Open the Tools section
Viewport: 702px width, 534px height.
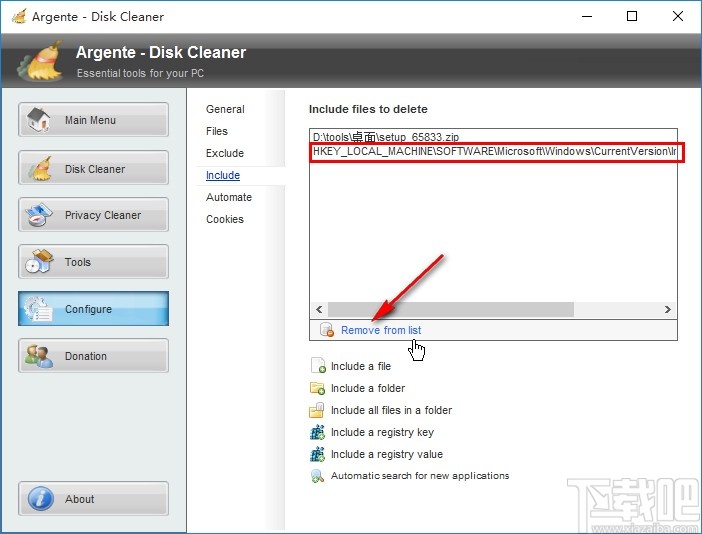pyautogui.click(x=94, y=261)
